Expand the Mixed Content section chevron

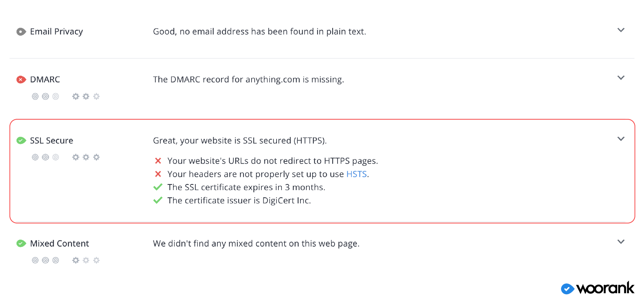click(621, 242)
